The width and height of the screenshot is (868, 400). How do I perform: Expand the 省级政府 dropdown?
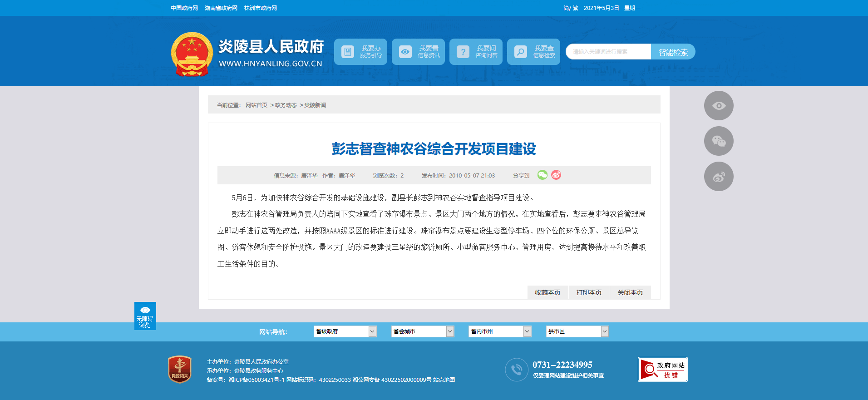pos(345,331)
